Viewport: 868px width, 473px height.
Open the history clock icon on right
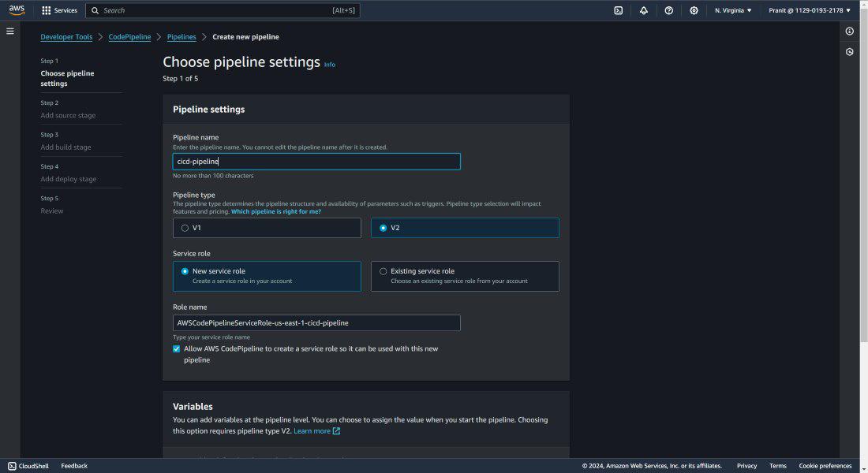click(849, 52)
